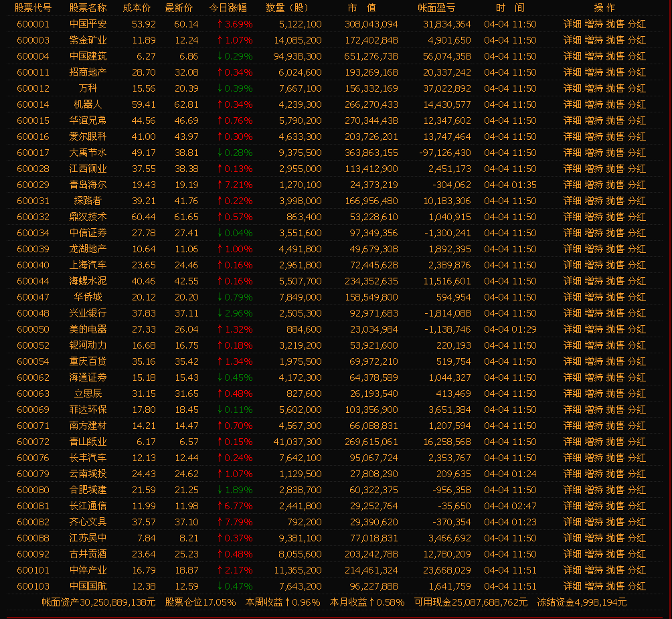This screenshot has width=672, height=619.
Task: Click 增持 for 合肥城建 row
Action: coord(594,490)
